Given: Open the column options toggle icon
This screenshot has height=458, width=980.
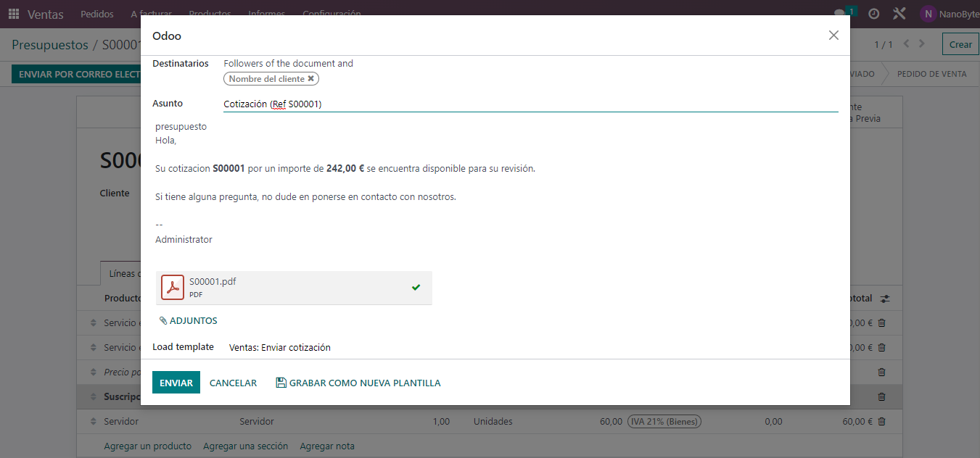Looking at the screenshot, I should [885, 299].
